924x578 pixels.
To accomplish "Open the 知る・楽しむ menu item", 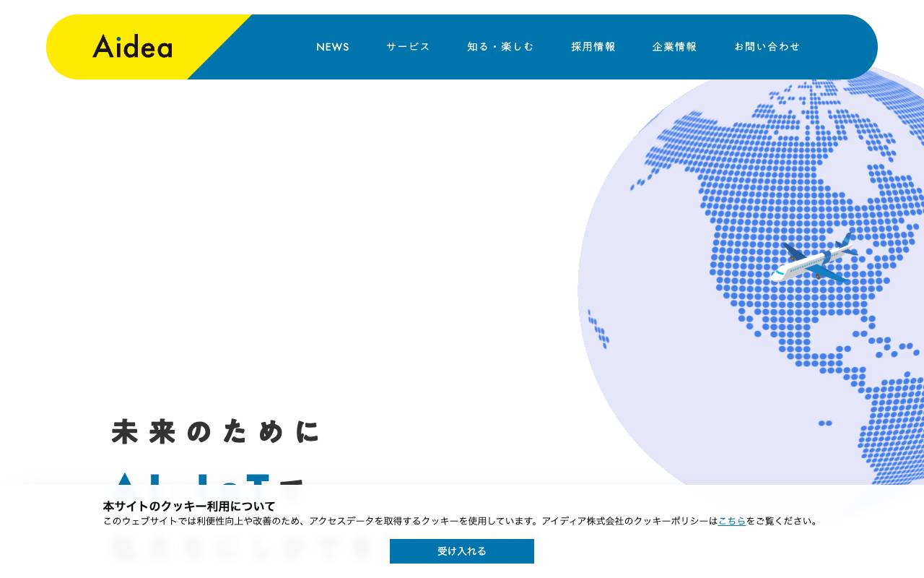I will [x=500, y=47].
